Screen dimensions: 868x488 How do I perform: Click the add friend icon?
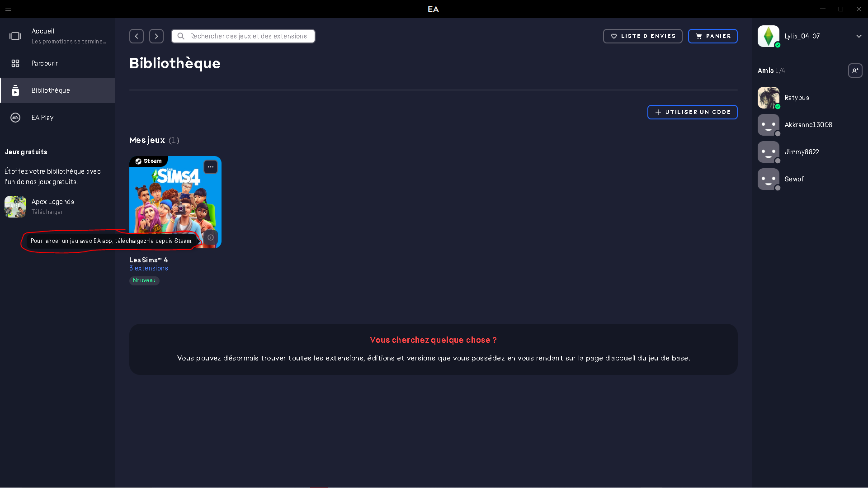pyautogui.click(x=855, y=71)
